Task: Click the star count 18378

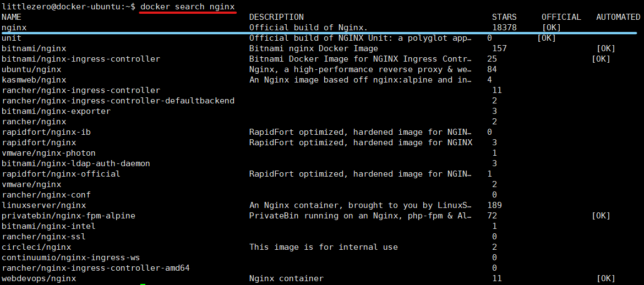Action: click(x=504, y=28)
